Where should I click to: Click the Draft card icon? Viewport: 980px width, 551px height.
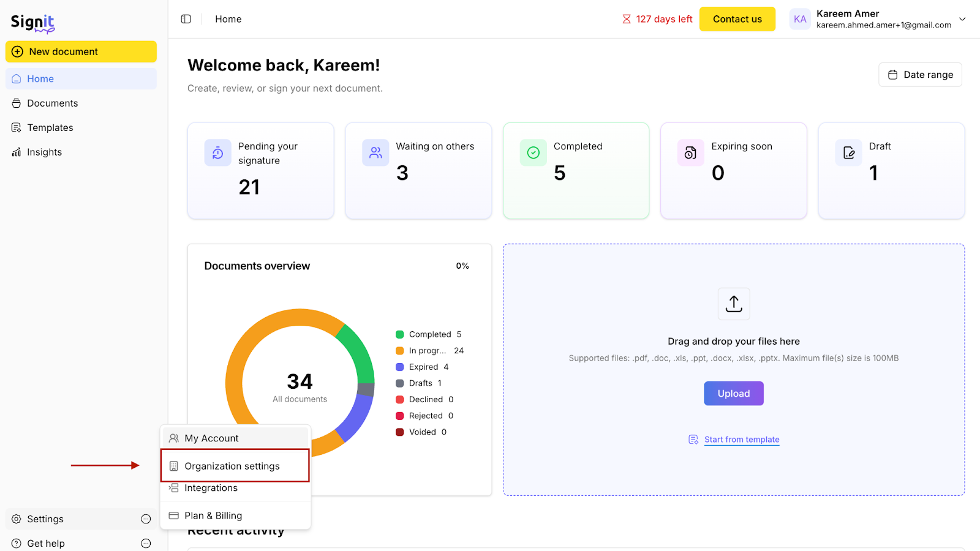(848, 153)
